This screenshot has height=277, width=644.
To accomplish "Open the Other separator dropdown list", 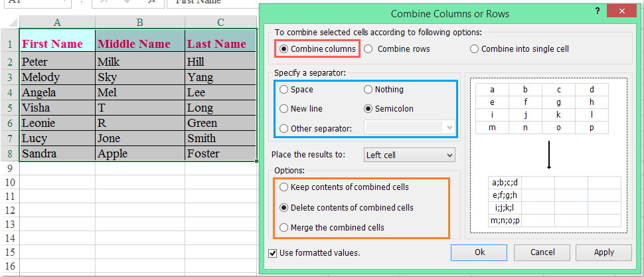I will 450,128.
